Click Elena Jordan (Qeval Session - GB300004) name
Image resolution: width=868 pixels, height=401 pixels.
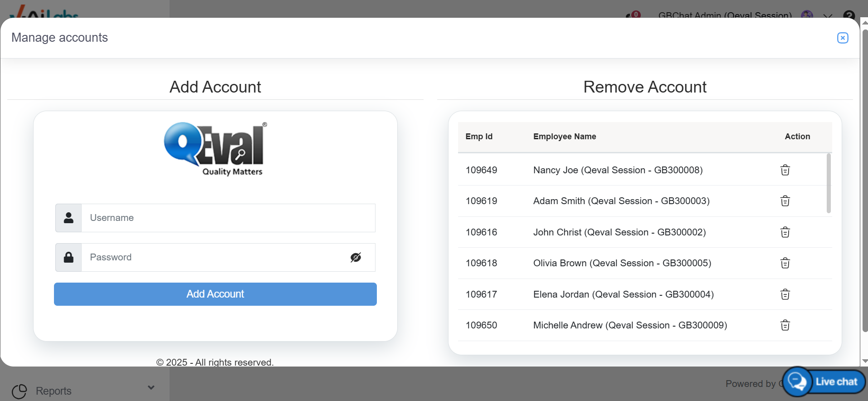click(624, 294)
